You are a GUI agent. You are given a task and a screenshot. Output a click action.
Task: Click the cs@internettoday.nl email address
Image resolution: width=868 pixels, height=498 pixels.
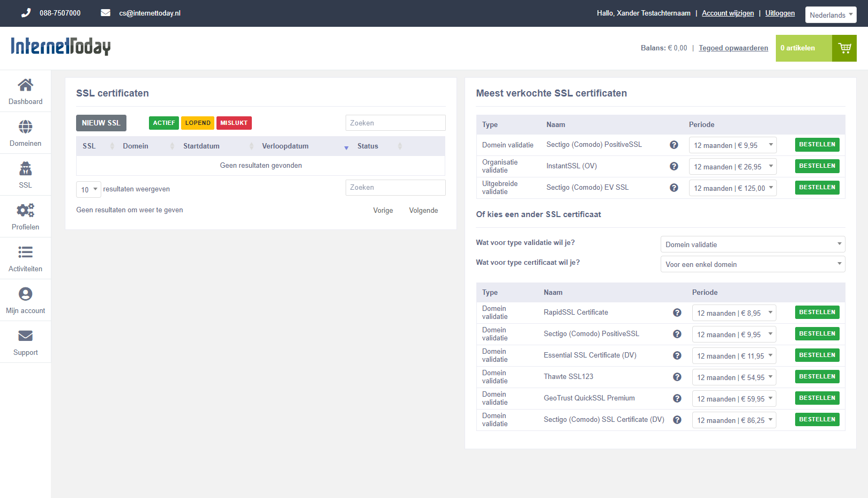point(149,13)
